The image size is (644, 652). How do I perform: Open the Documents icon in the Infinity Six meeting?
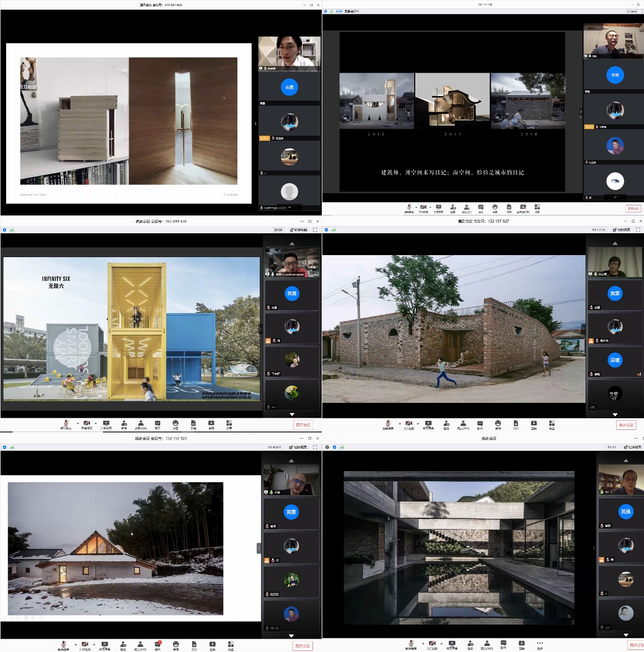[x=193, y=424]
